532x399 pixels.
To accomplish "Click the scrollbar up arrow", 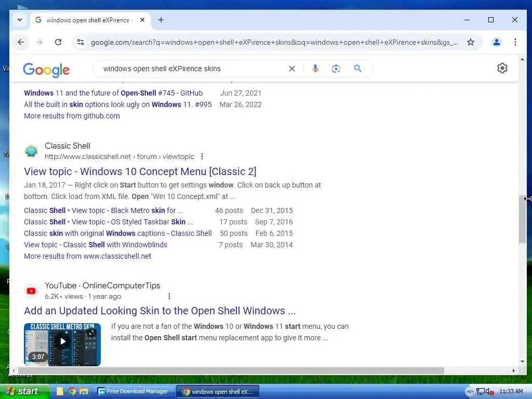I will tap(522, 59).
